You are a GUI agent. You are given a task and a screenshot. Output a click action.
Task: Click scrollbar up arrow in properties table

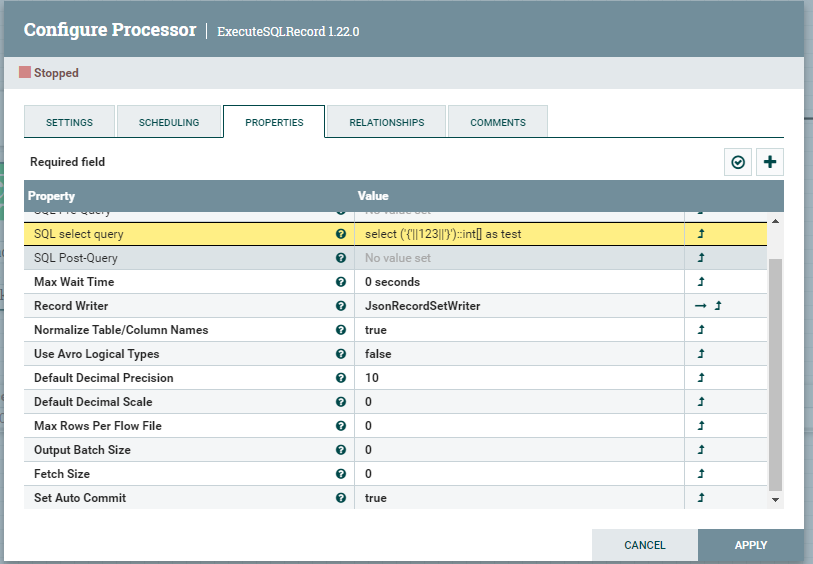[775, 221]
